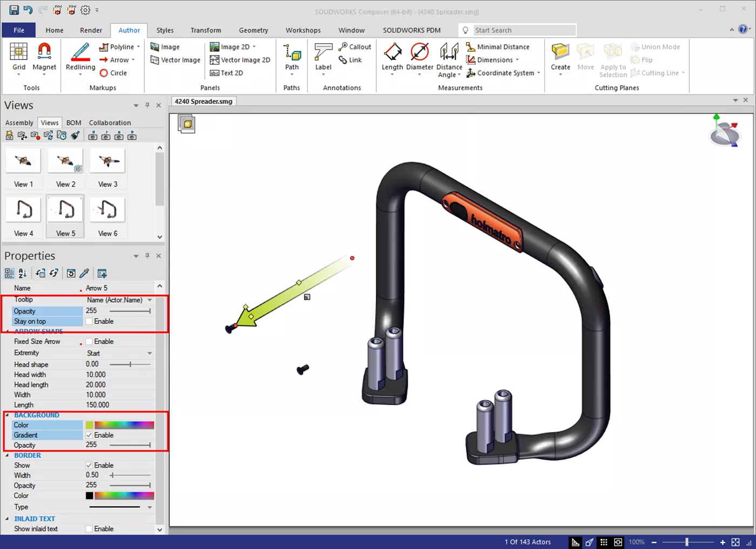This screenshot has height=549, width=756.
Task: Pick the Background color spectrum
Action: (x=124, y=425)
